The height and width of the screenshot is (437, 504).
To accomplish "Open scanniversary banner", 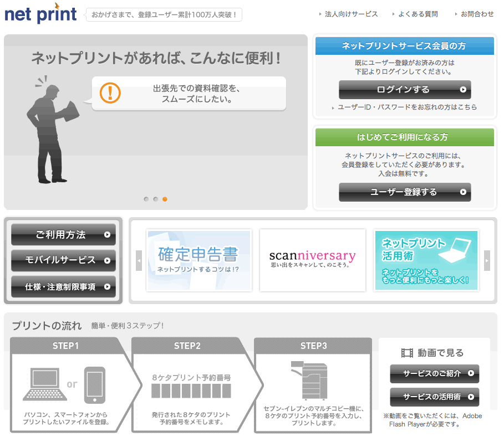I will coord(312,260).
